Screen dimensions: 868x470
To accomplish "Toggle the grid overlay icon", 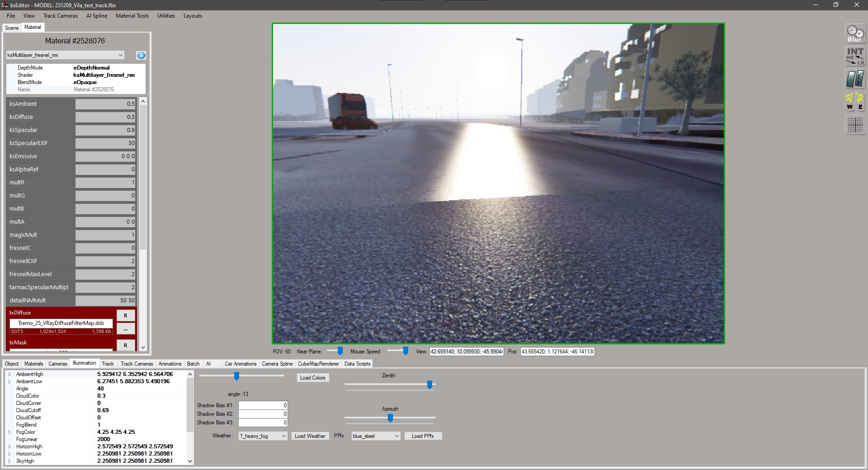I will 855,125.
